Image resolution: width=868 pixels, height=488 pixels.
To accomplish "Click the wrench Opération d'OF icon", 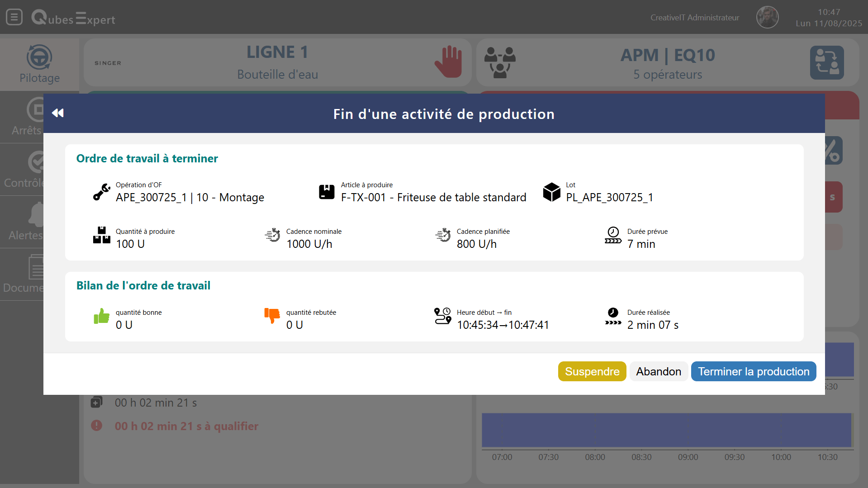I will coord(101,192).
